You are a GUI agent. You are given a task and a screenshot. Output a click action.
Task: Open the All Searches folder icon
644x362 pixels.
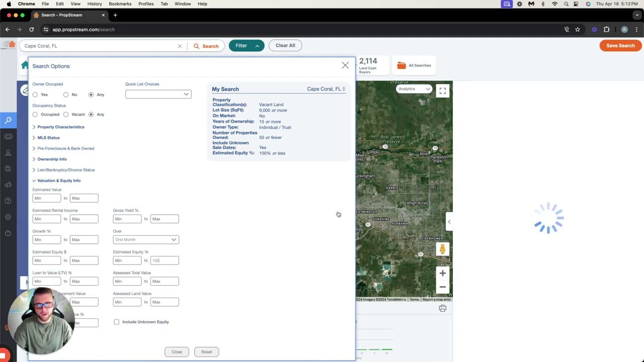[401, 65]
